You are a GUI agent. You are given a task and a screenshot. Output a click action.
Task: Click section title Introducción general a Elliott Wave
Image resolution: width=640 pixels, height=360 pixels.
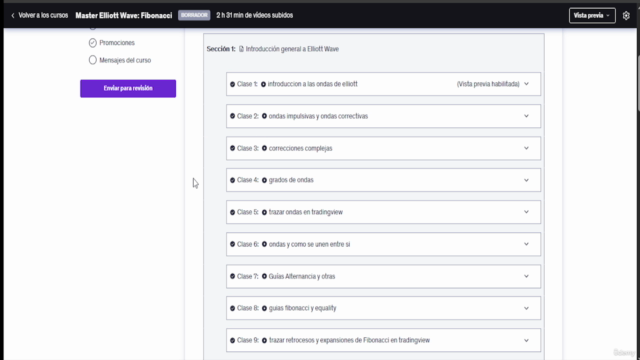tap(292, 49)
